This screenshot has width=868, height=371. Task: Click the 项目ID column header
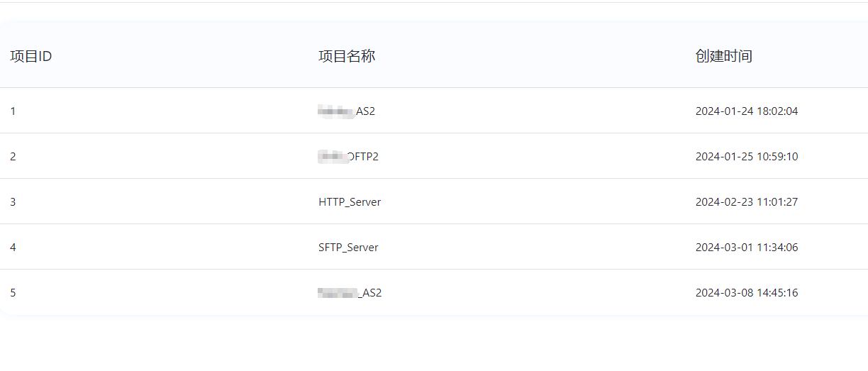click(30, 57)
